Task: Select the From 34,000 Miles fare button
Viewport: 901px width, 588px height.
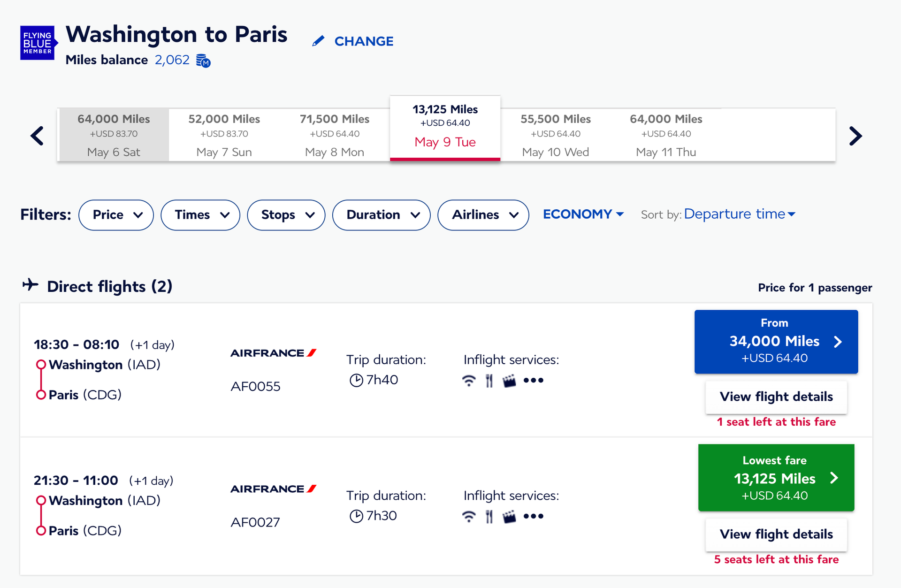Action: click(x=775, y=341)
